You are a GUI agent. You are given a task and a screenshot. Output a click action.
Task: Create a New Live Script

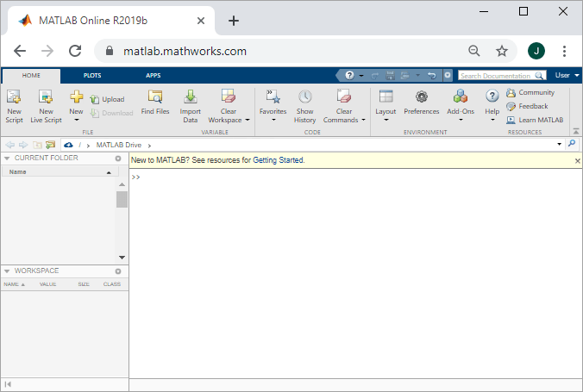click(x=46, y=106)
